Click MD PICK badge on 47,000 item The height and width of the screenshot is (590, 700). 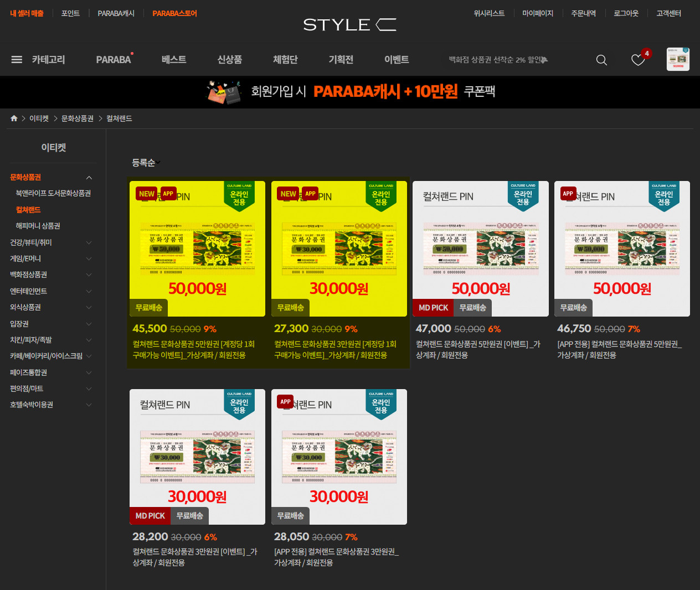tap(433, 308)
